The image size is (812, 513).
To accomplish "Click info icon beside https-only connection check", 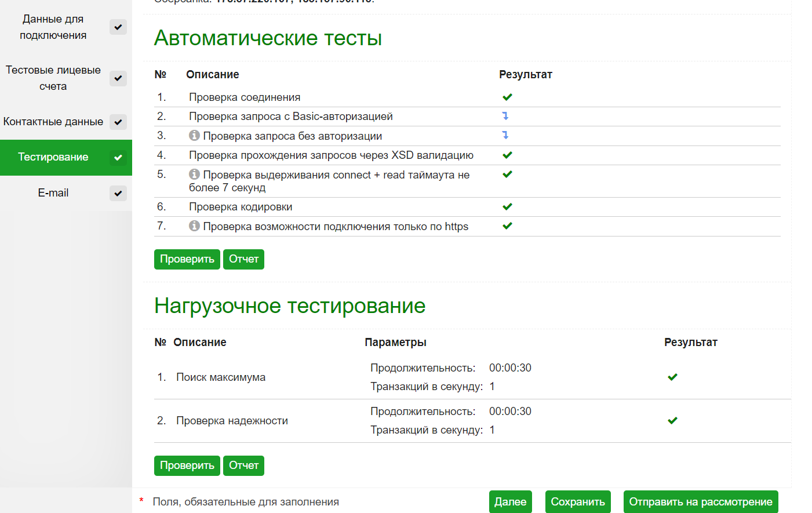I will pyautogui.click(x=194, y=226).
